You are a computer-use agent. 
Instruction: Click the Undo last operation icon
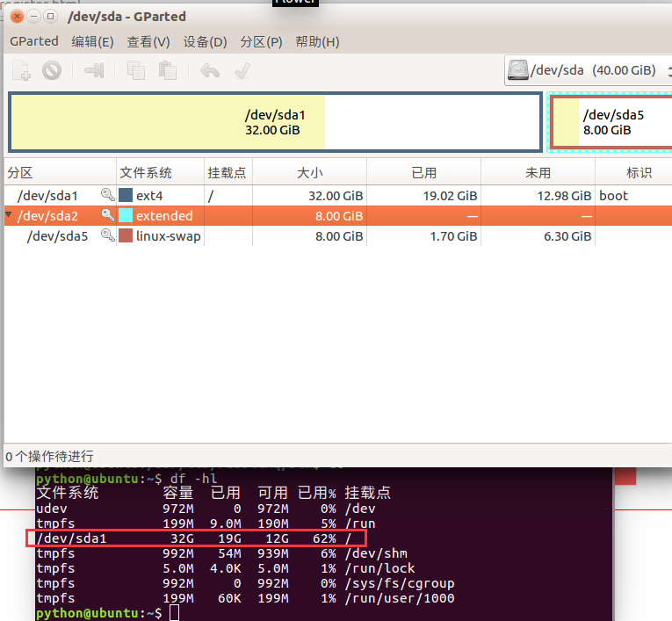pyautogui.click(x=210, y=70)
